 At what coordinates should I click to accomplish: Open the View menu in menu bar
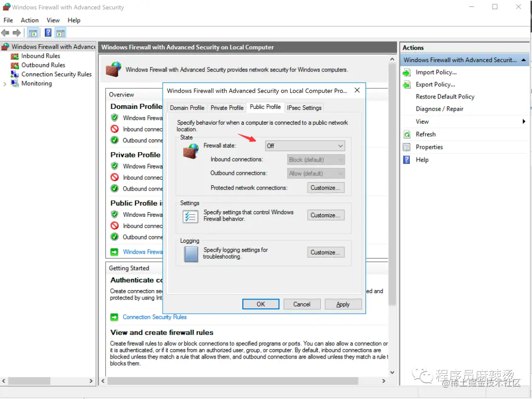tap(53, 20)
